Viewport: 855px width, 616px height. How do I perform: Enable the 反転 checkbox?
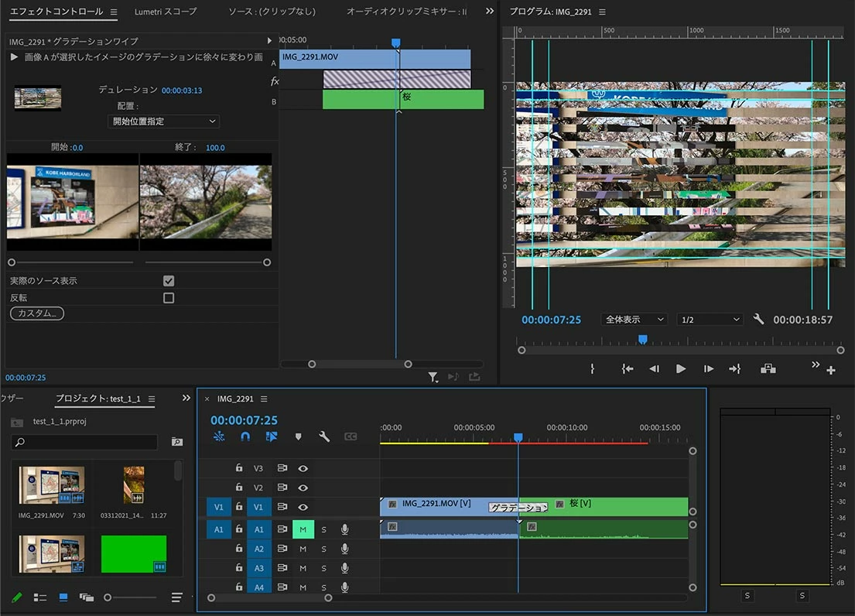169,297
